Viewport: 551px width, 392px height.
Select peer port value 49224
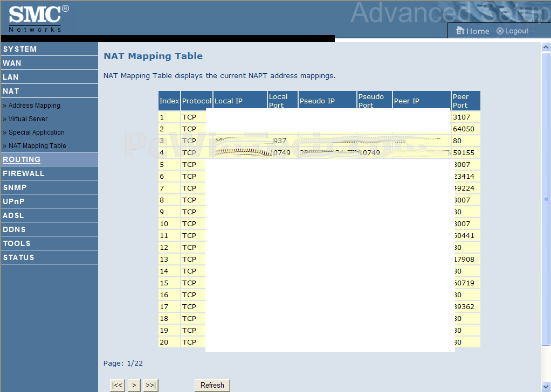click(465, 188)
